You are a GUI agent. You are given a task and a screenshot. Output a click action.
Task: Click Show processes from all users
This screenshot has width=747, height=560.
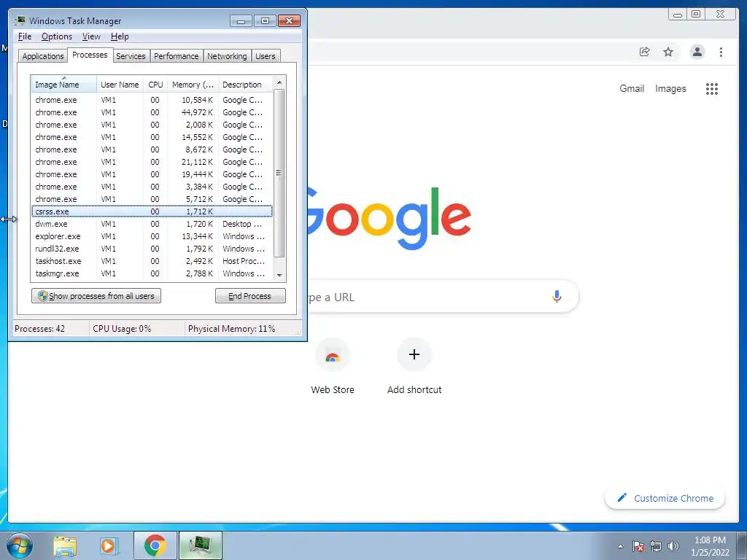pos(96,296)
